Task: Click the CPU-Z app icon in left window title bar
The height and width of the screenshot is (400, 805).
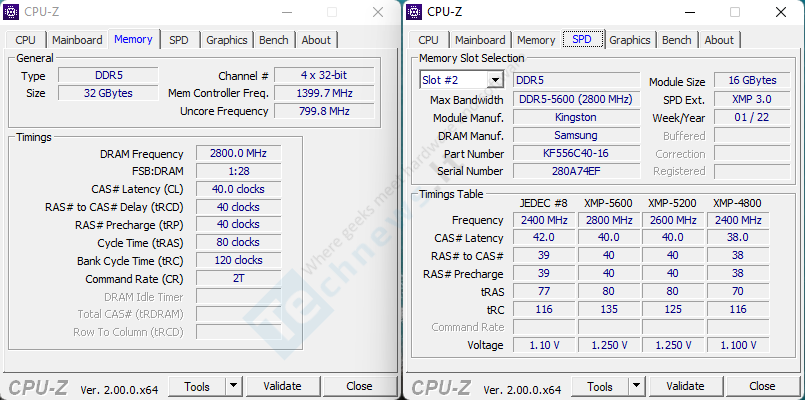Action: (11, 12)
